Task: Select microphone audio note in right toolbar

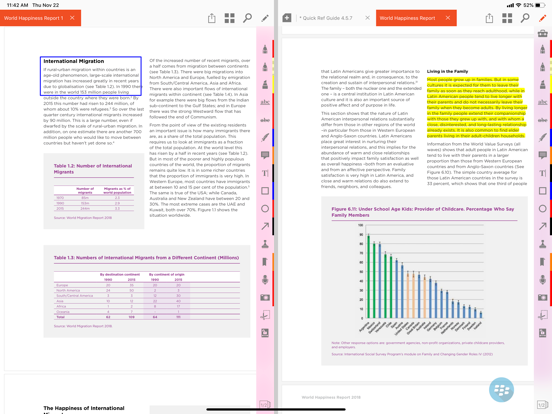Action: (542, 280)
